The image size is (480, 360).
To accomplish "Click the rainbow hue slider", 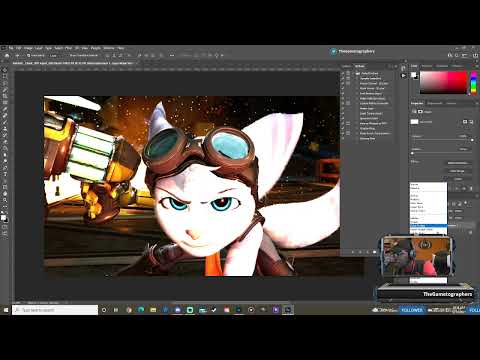I will pos(473,82).
